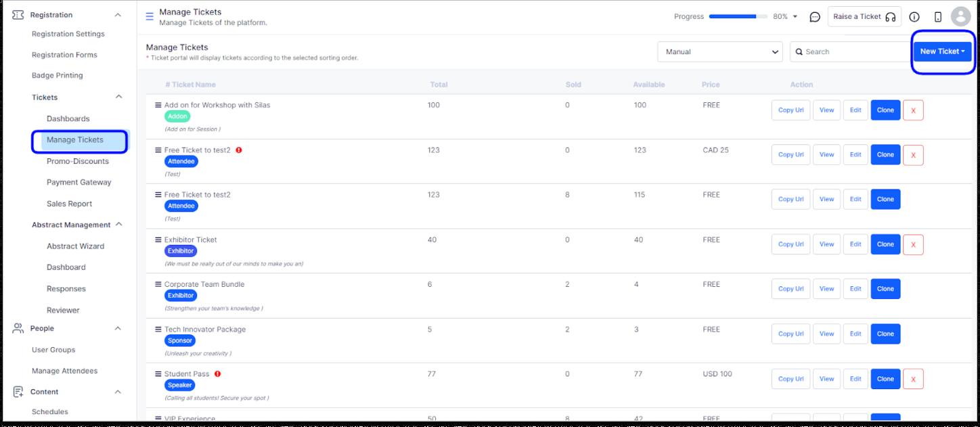Viewport: 980px width, 427px height.
Task: Edit the Corporate Team Bundle ticket
Action: (855, 289)
